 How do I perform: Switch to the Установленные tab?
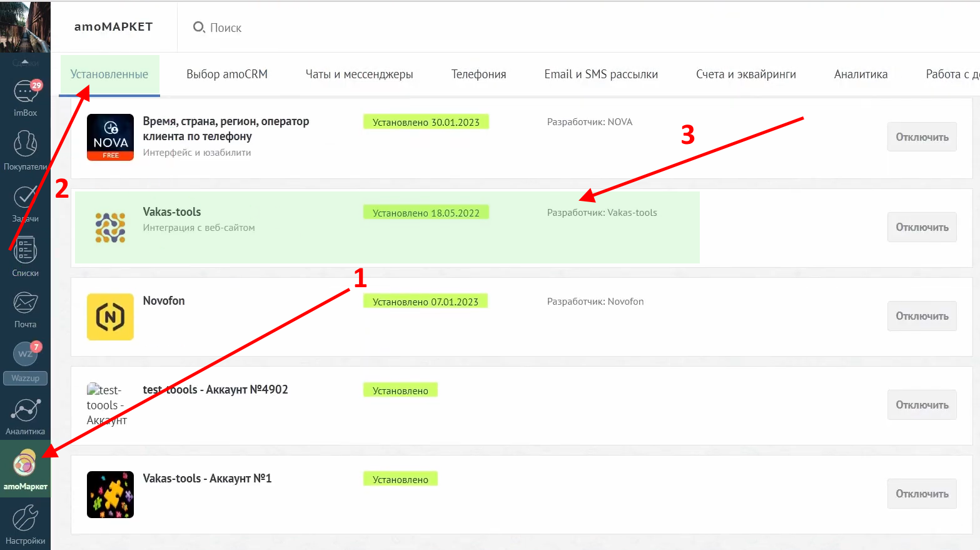pyautogui.click(x=109, y=74)
